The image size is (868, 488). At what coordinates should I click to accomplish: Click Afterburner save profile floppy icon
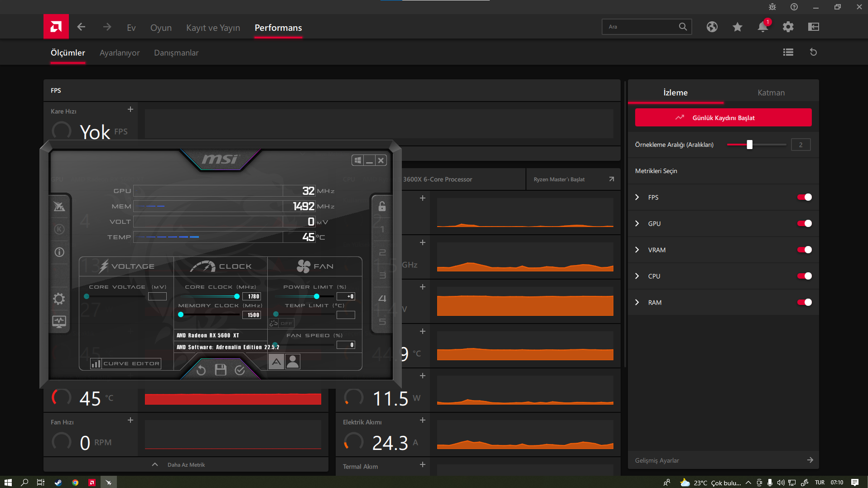coord(221,370)
